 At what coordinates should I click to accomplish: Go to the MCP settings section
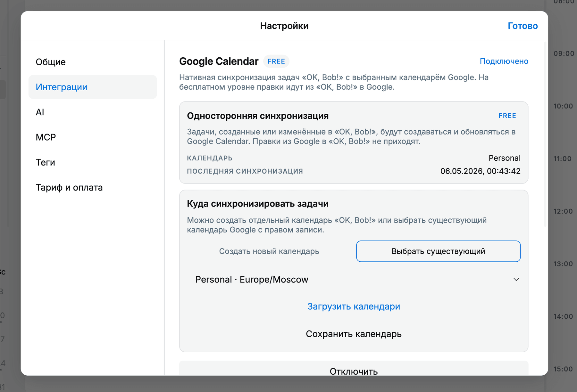pos(93,137)
